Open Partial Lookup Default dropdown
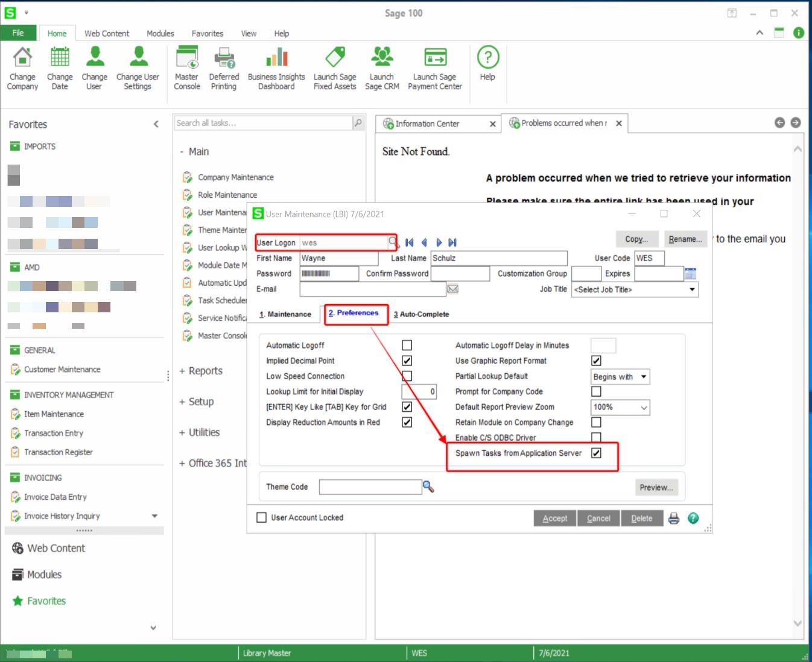The height and width of the screenshot is (662, 812). (x=644, y=377)
